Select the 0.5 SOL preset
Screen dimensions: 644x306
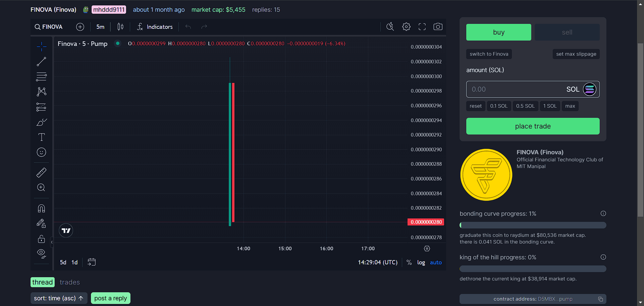525,106
